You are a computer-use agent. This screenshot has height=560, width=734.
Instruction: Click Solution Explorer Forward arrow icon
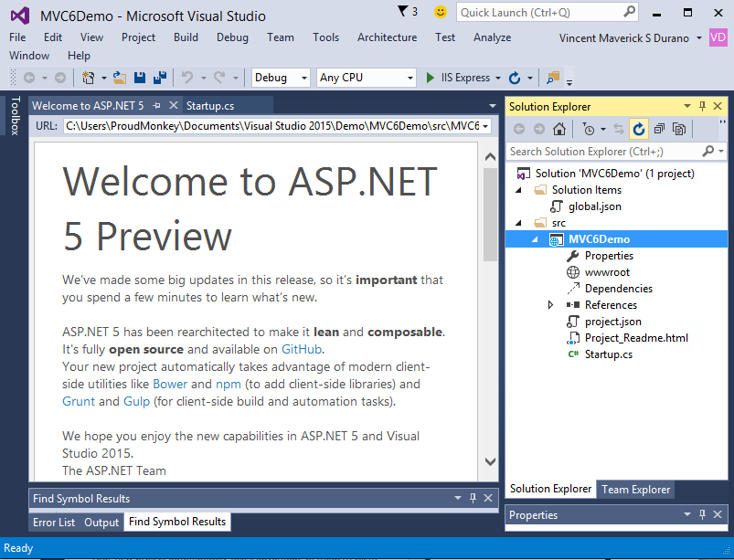539,129
